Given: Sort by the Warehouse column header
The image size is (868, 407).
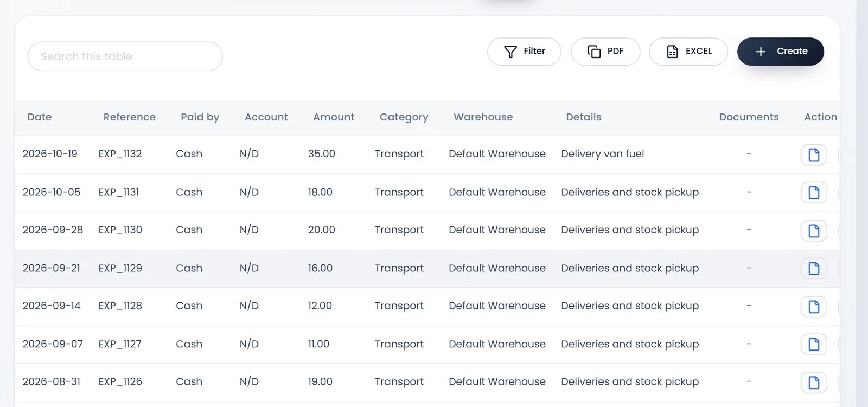Looking at the screenshot, I should 483,117.
